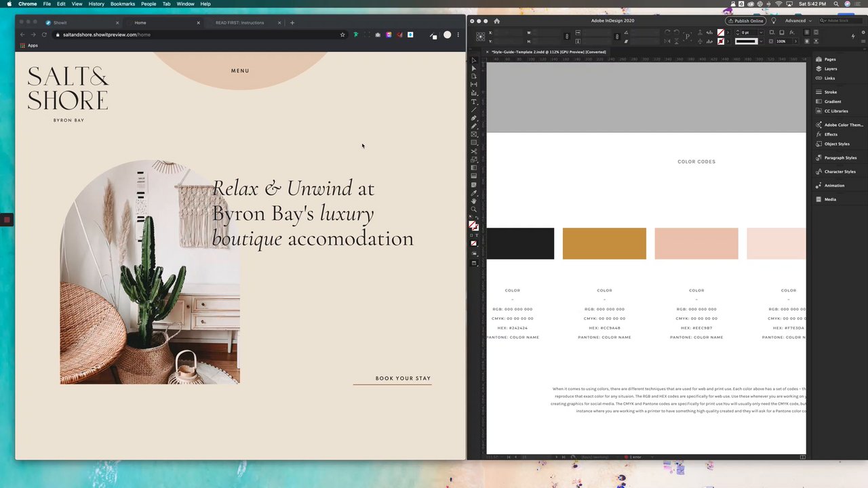
Task: Select the Pencil tool in InDesign
Action: coord(474,126)
